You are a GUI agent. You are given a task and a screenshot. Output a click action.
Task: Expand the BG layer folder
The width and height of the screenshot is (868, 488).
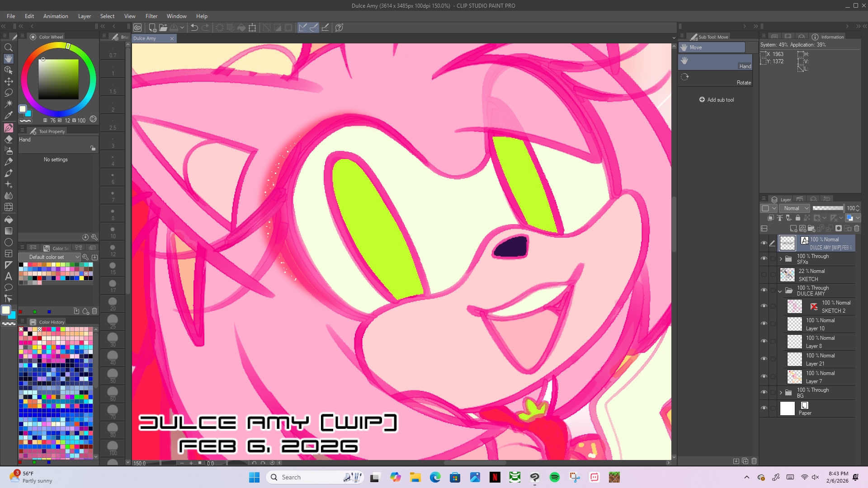781,393
